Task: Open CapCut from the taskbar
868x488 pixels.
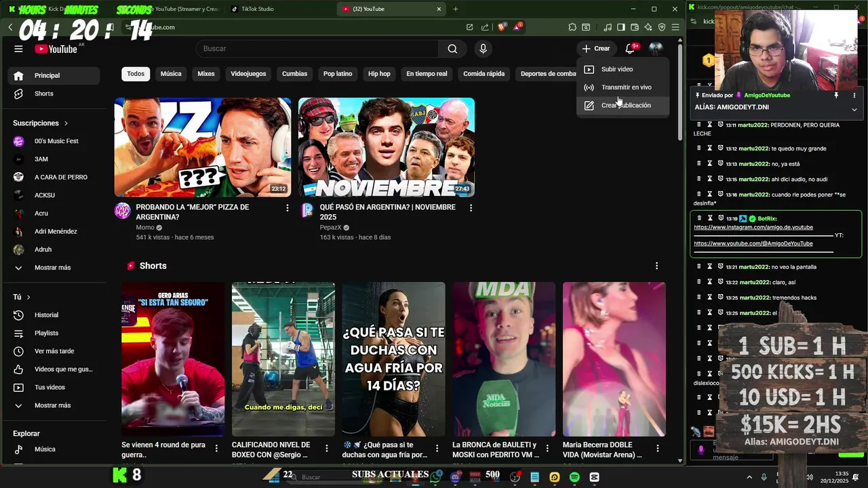Action: point(595,477)
